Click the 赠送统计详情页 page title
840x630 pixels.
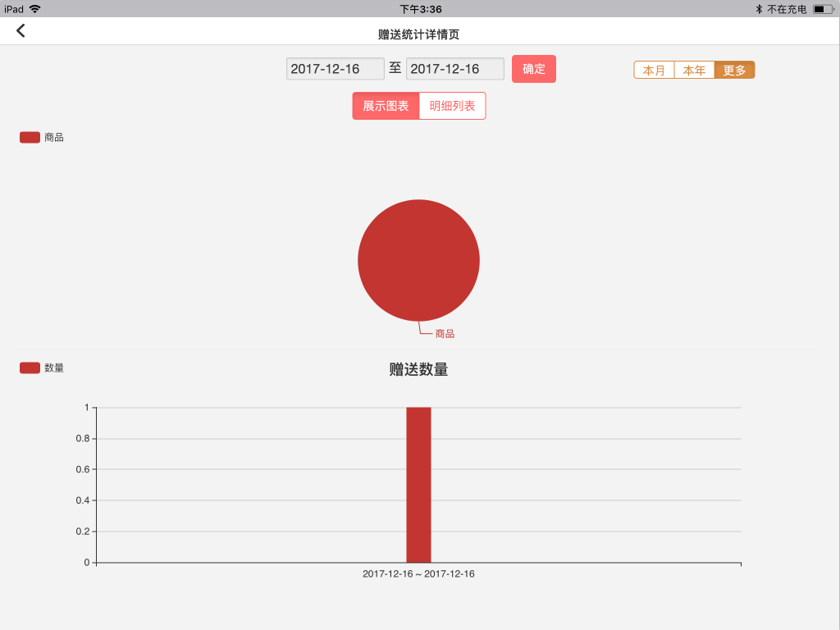418,34
